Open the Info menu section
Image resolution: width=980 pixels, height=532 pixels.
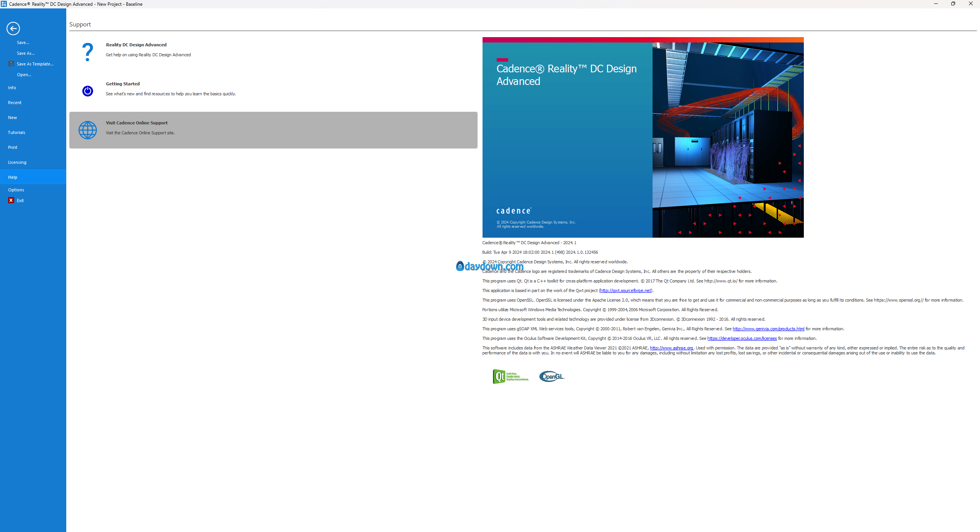[12, 88]
